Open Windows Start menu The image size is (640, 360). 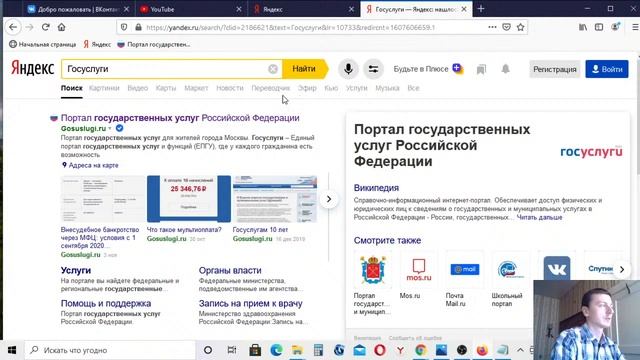point(12,350)
